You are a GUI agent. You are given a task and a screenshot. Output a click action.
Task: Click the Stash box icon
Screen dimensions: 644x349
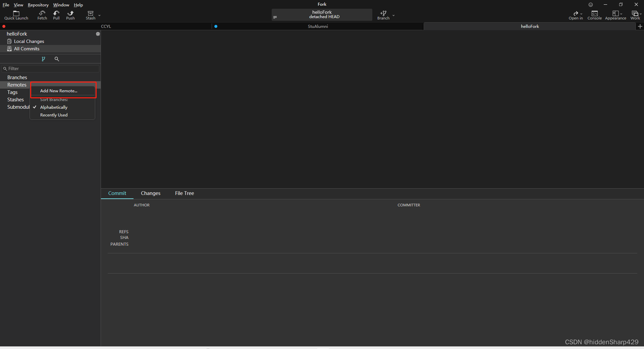point(91,13)
